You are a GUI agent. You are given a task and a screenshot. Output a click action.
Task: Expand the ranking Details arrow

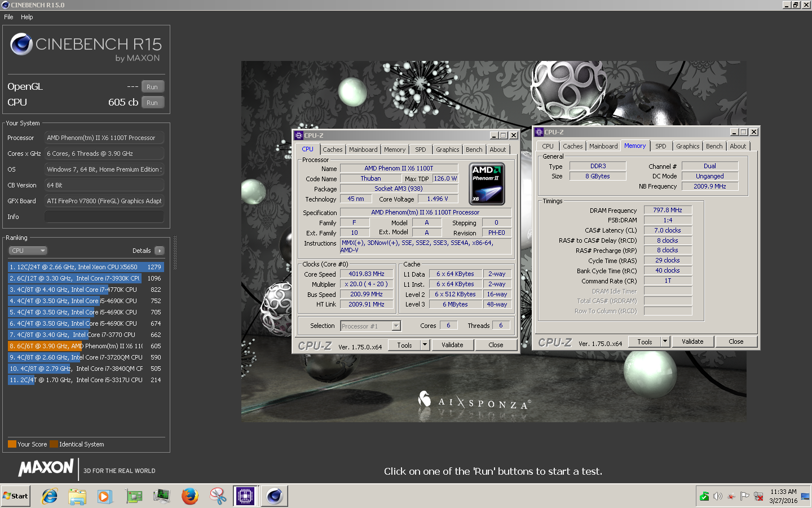coord(160,251)
